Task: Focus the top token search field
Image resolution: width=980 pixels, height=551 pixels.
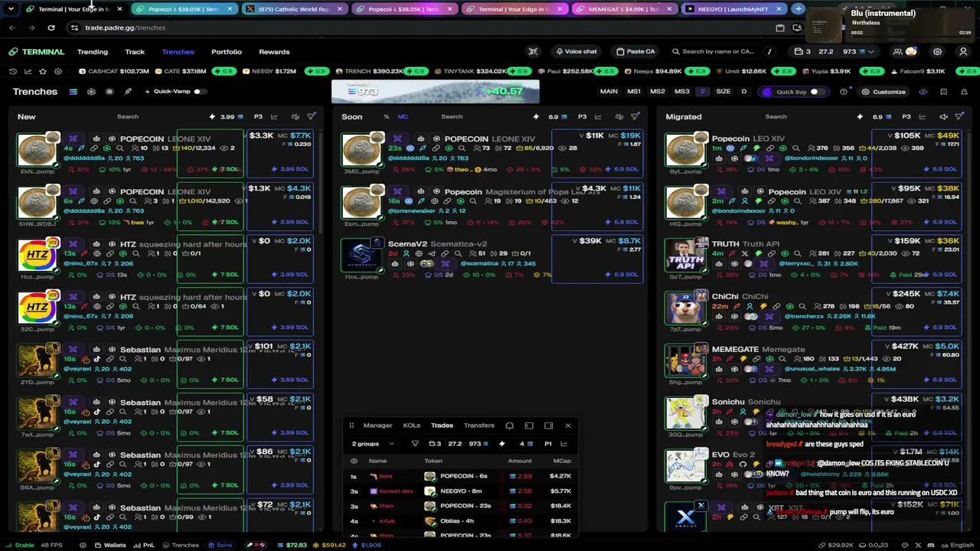Action: pyautogui.click(x=716, y=52)
